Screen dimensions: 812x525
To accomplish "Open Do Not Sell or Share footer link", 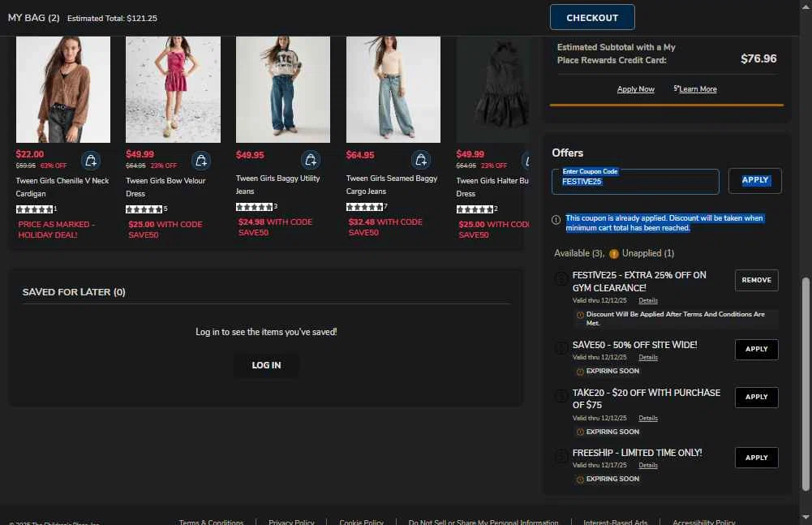I will tap(483, 523).
